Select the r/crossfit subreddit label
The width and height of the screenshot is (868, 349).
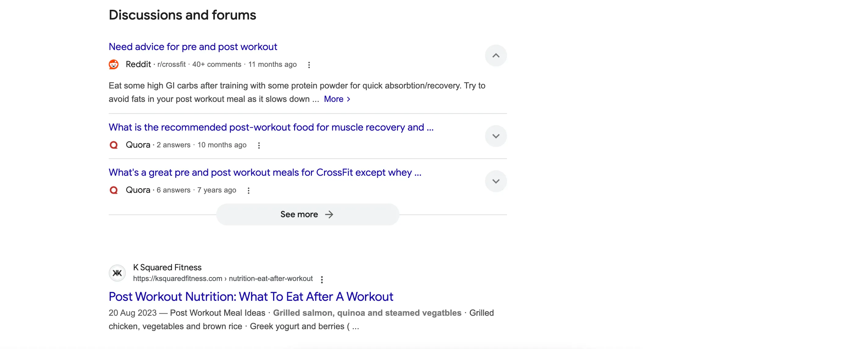(171, 64)
